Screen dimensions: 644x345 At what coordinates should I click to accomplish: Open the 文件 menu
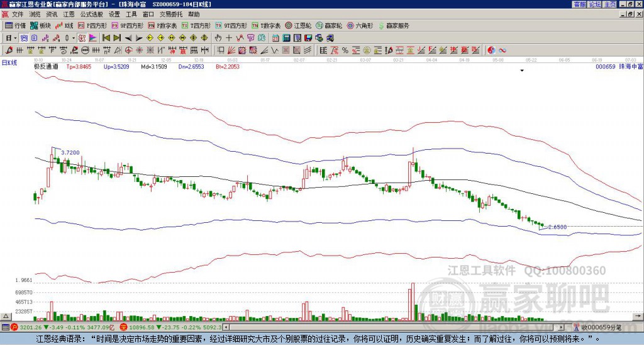[x=18, y=14]
